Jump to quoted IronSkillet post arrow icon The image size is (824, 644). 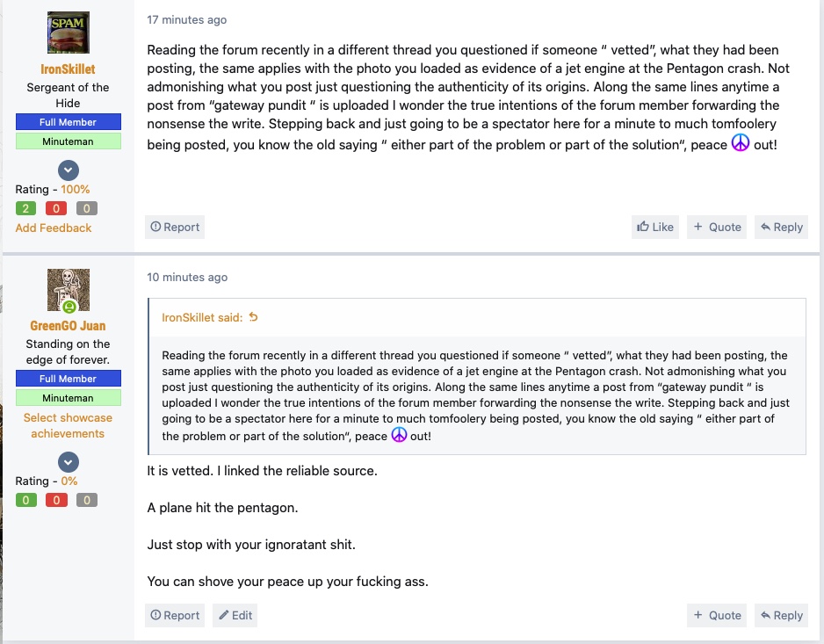pos(253,317)
